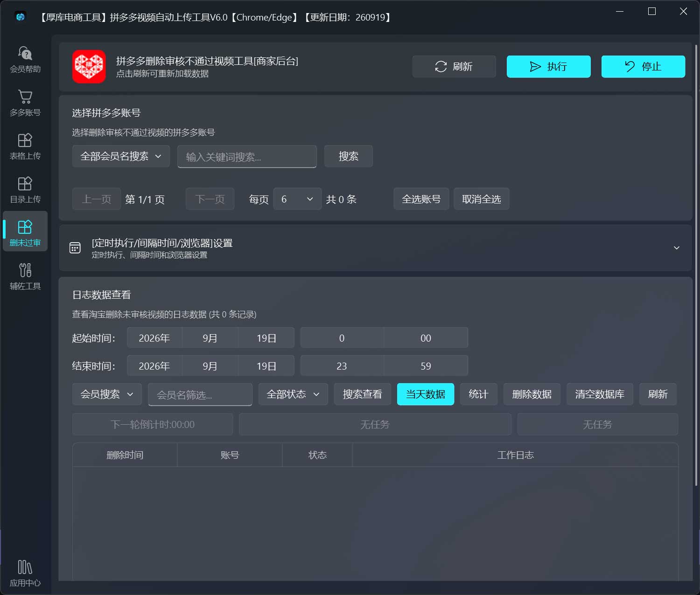Click the 删除时间 column header
The height and width of the screenshot is (595, 700).
click(125, 455)
